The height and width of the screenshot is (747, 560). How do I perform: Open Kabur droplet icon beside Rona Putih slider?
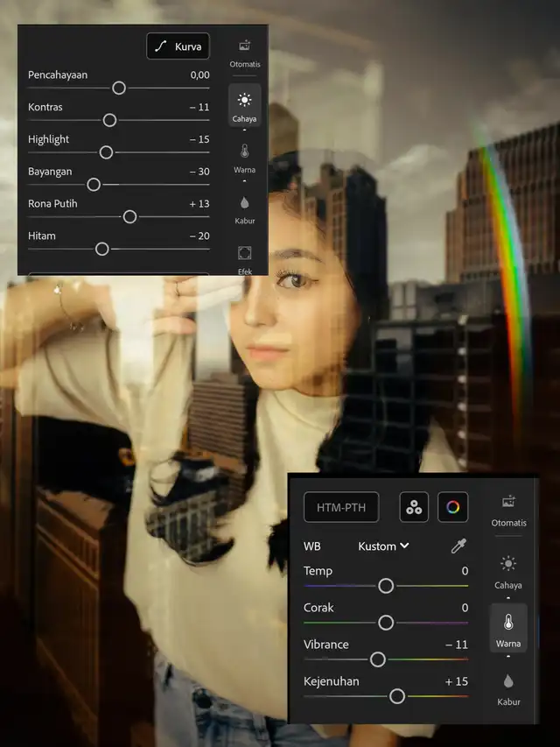[244, 208]
